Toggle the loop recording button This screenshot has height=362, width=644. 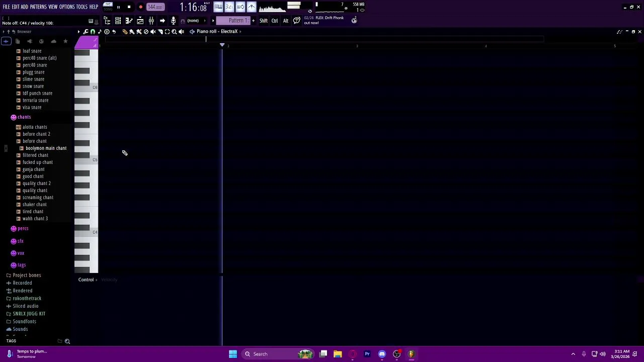(x=240, y=7)
